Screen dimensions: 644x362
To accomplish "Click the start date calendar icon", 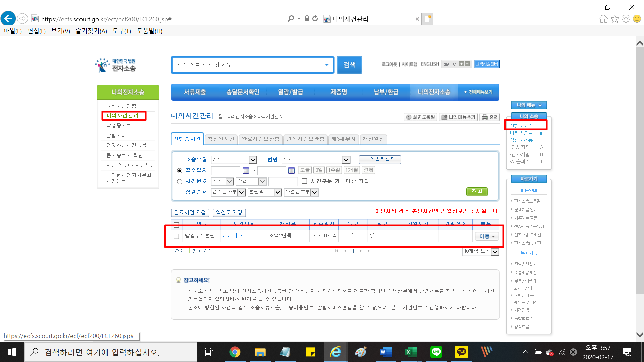I will point(246,171).
